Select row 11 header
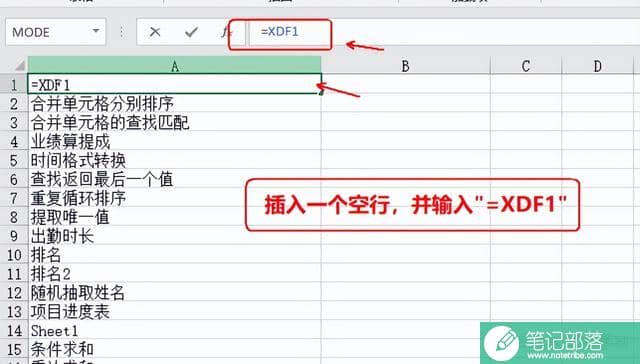The width and height of the screenshot is (640, 364). (14, 274)
